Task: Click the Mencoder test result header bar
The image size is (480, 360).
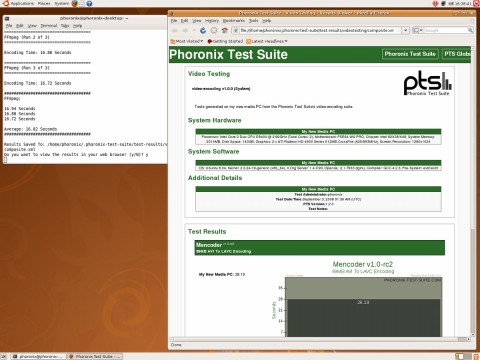Action: click(319, 248)
